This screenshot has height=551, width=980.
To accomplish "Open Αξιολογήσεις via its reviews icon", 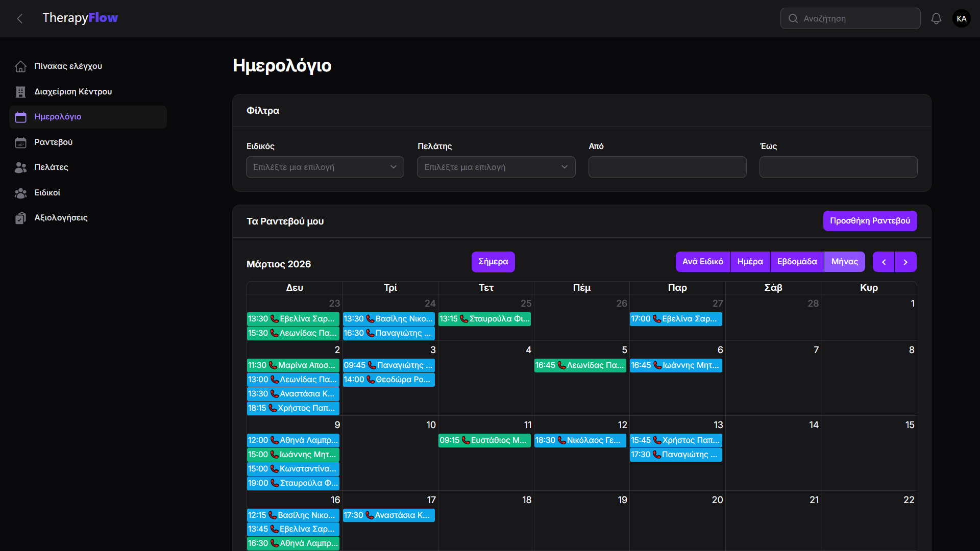I will click(x=20, y=218).
